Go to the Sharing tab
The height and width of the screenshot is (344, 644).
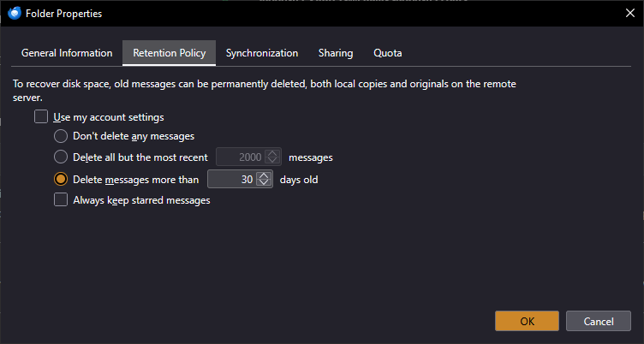coord(336,53)
